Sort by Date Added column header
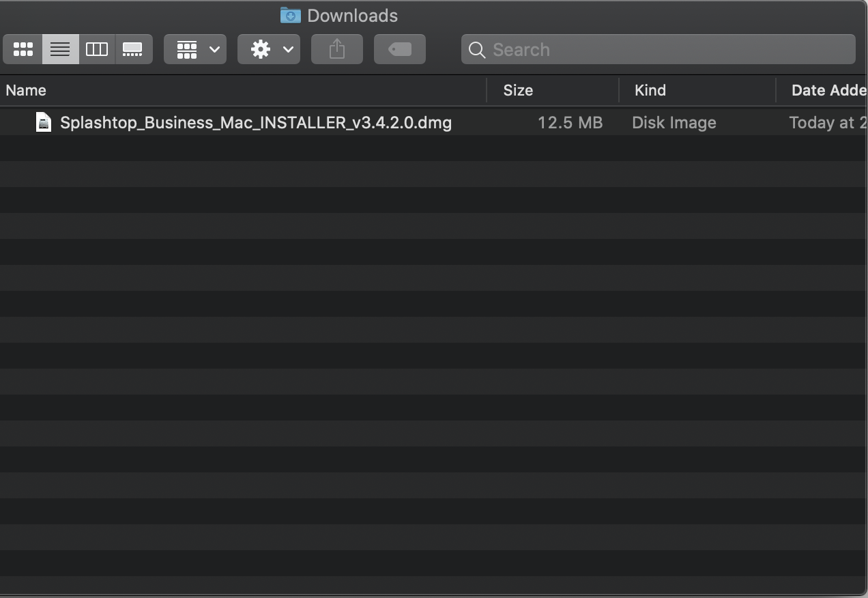 827,90
